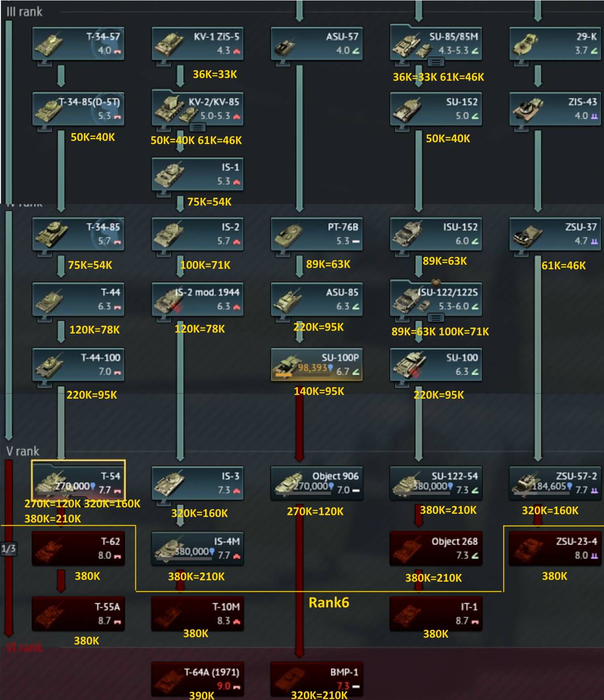Viewport: 604px width, 700px height.
Task: Click the 29-K vehicle thumbnail icon
Action: (x=526, y=44)
